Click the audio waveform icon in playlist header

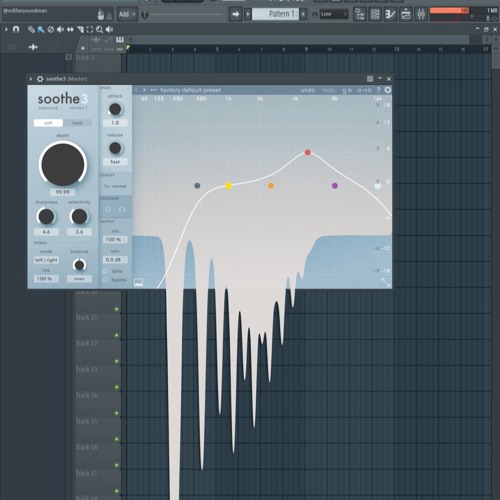[x=33, y=47]
